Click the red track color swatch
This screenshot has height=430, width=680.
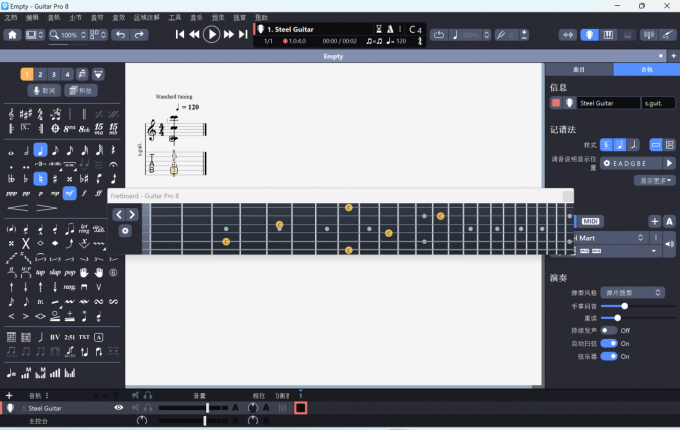click(556, 103)
